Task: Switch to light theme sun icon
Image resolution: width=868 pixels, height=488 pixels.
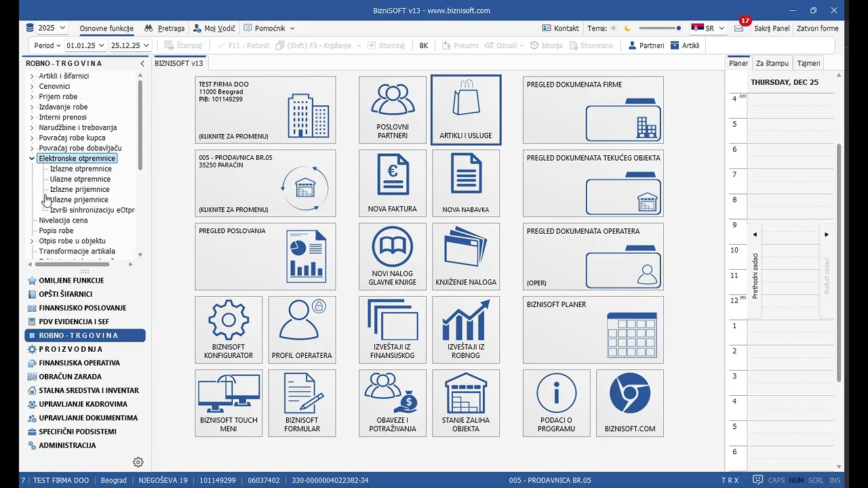Action: point(614,28)
